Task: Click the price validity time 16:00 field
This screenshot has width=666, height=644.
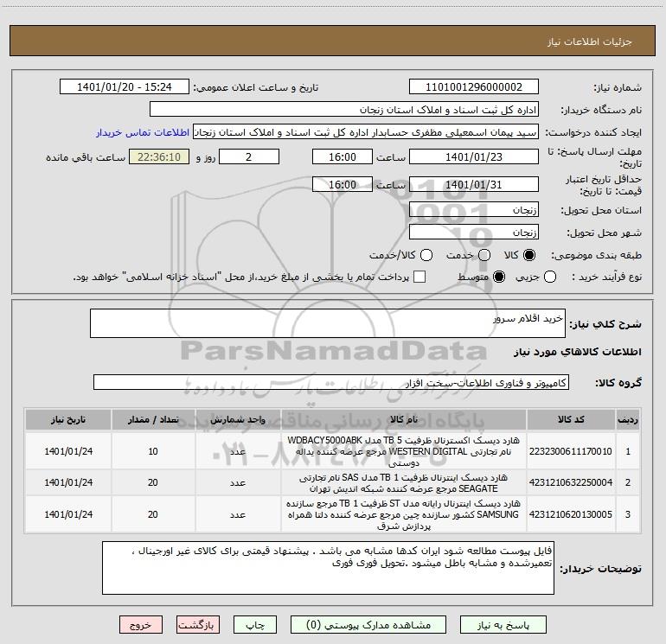Action: point(343,184)
